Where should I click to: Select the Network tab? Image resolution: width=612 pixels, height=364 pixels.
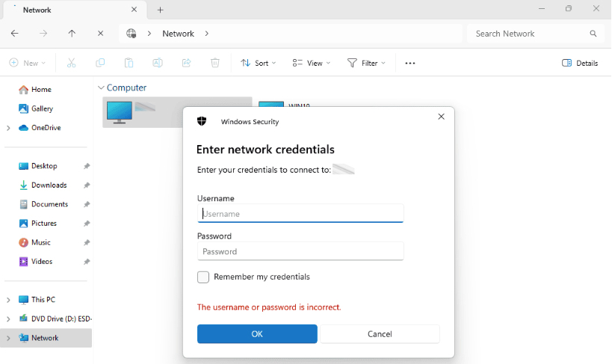(75, 10)
